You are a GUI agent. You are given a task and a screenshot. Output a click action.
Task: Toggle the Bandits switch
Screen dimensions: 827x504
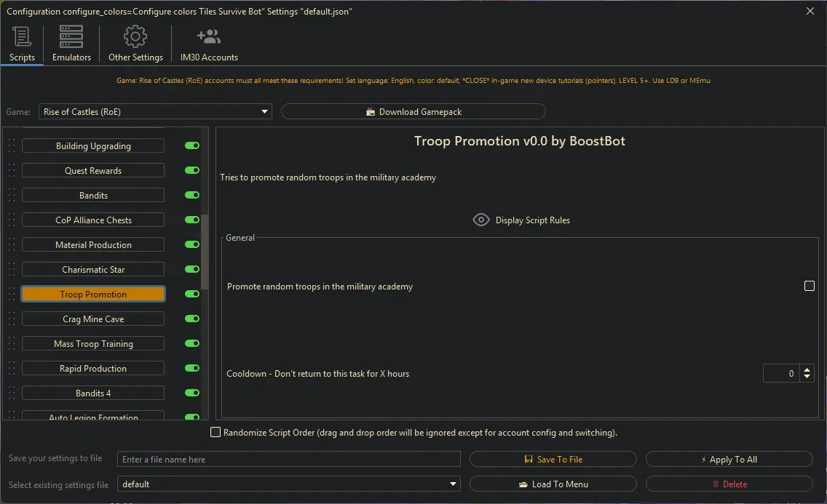click(x=192, y=195)
